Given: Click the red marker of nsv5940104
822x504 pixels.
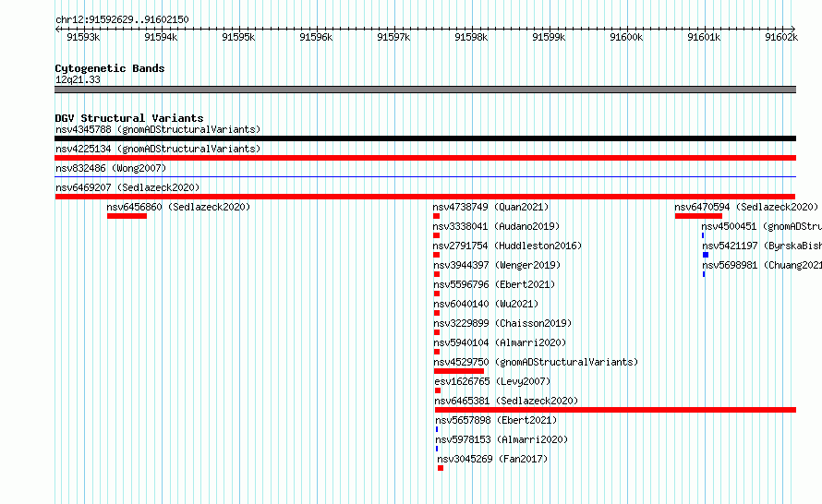Looking at the screenshot, I should tap(437, 352).
